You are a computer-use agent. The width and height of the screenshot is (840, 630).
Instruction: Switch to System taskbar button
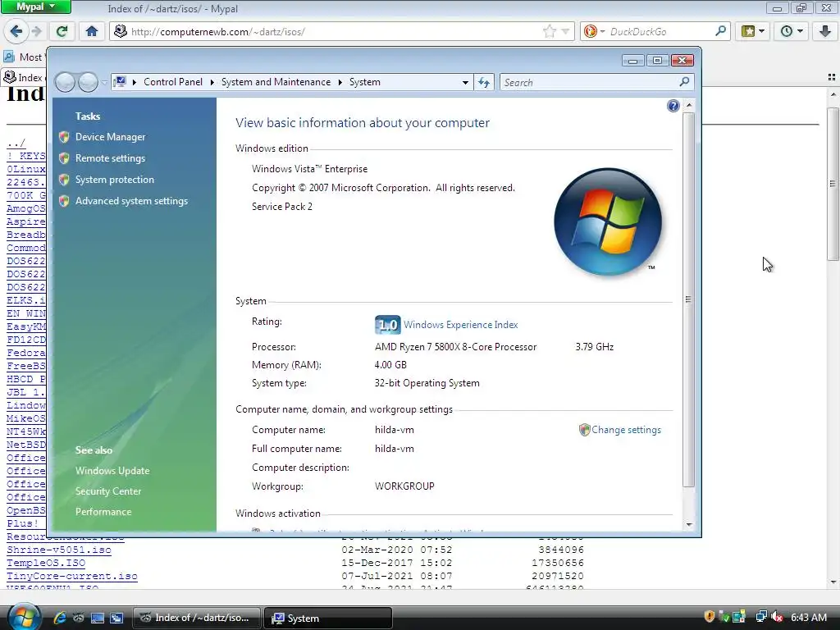[328, 618]
